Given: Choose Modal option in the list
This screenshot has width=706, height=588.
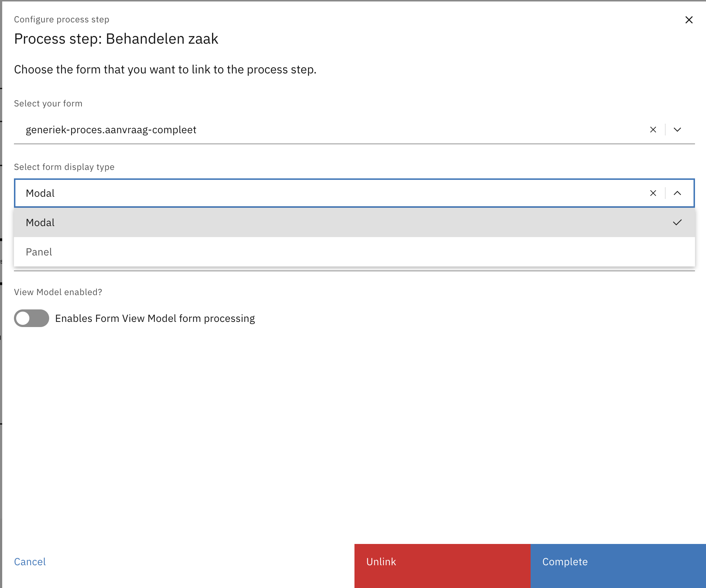Looking at the screenshot, I should [x=40, y=222].
